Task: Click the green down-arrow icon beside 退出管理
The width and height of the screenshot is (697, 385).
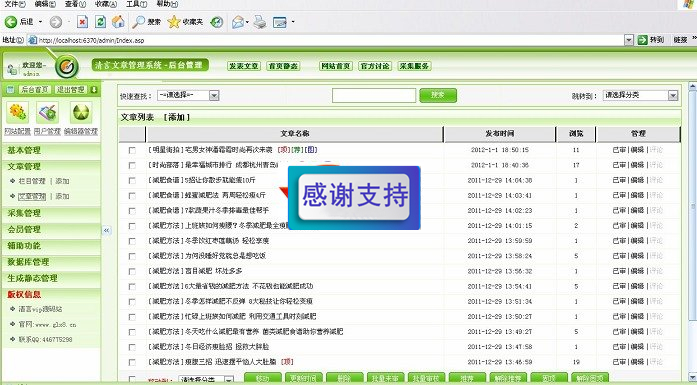Action: coord(94,90)
